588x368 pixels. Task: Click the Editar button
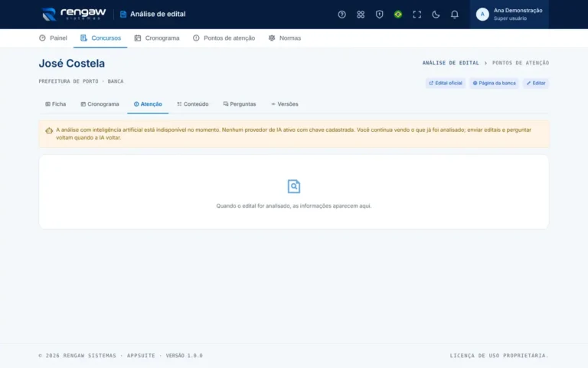click(535, 83)
